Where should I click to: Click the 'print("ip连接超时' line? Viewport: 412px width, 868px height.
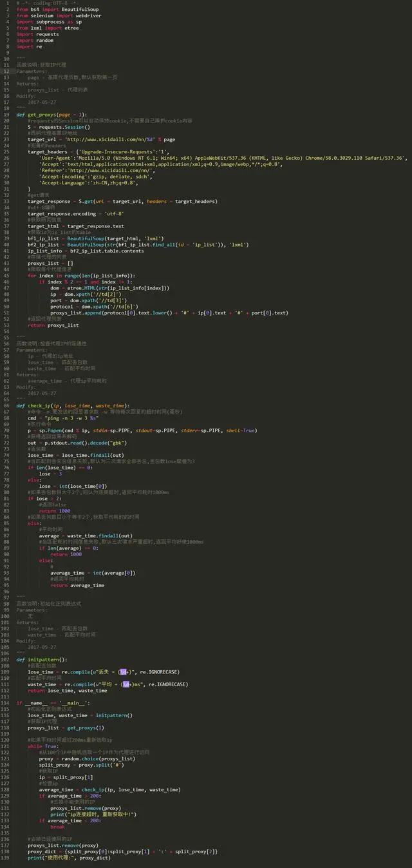click(x=93, y=814)
